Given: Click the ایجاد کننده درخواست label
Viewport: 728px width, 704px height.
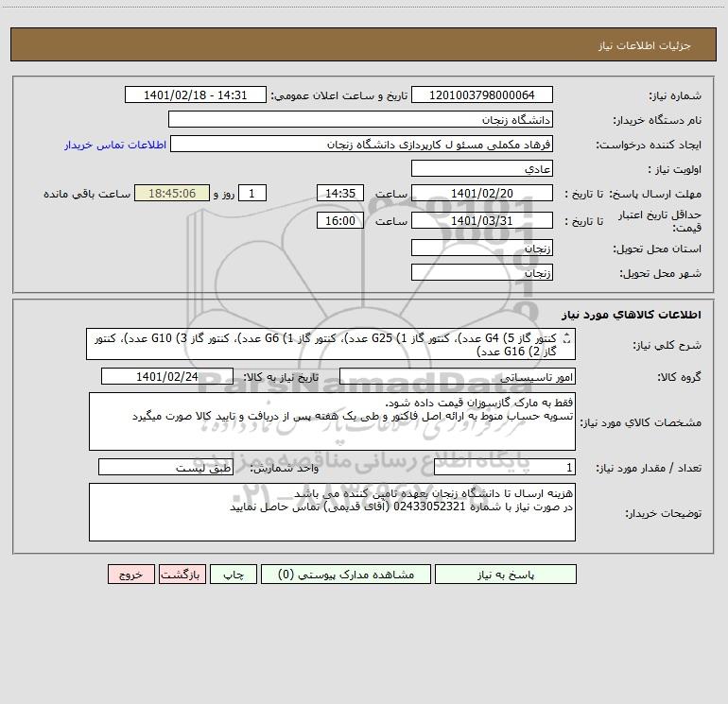Looking at the screenshot, I should 649,146.
